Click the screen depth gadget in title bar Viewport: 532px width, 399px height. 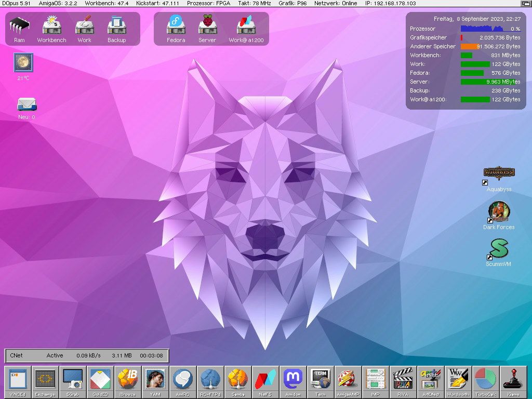coord(525,4)
